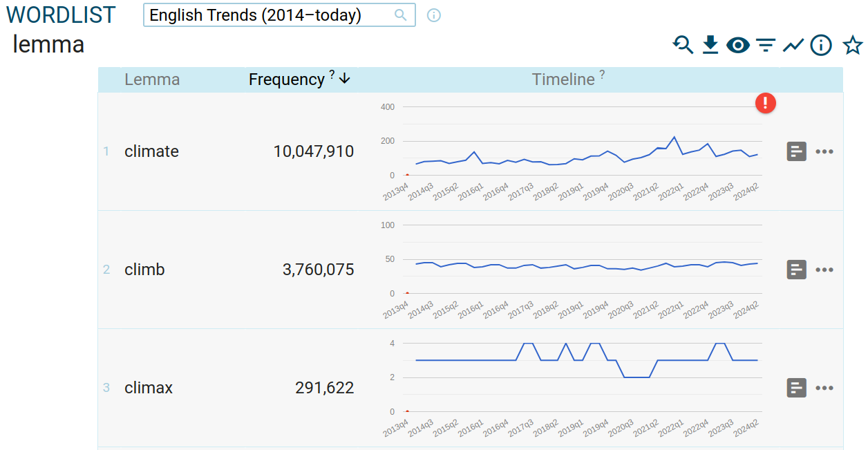The image size is (868, 450).
Task: Click the corpus info icon beside selector
Action: [434, 15]
